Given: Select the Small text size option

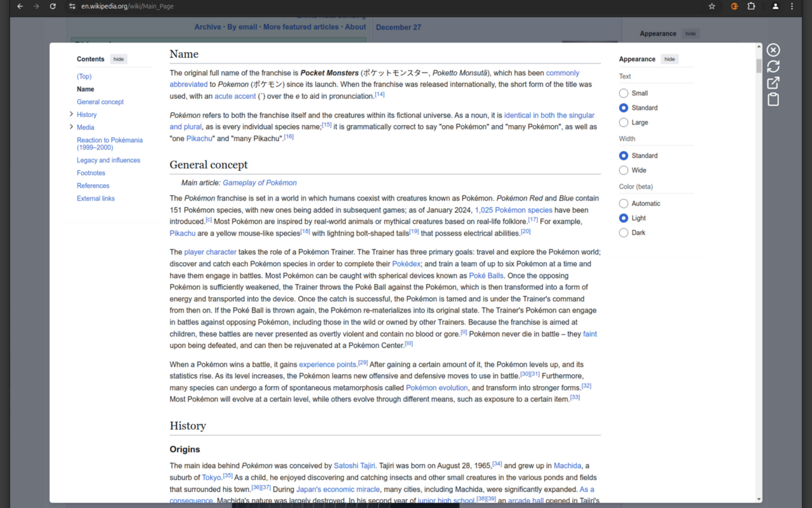Looking at the screenshot, I should click(624, 93).
